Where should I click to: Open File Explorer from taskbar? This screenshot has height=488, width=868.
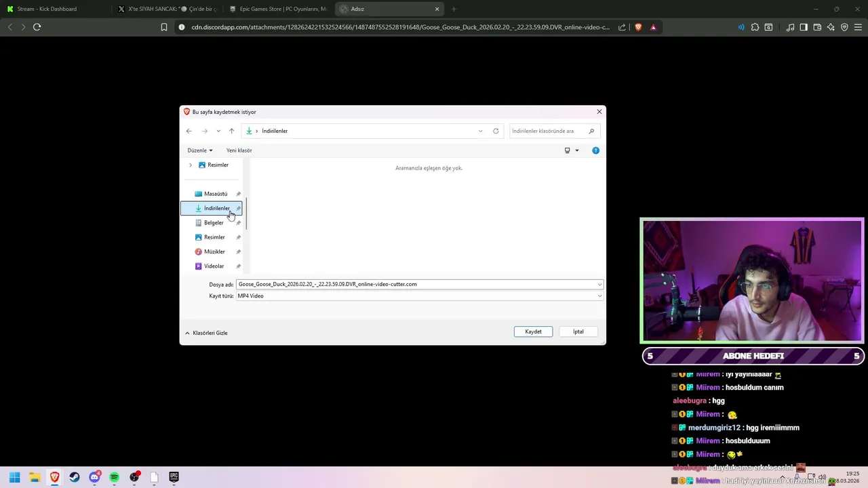tap(35, 477)
